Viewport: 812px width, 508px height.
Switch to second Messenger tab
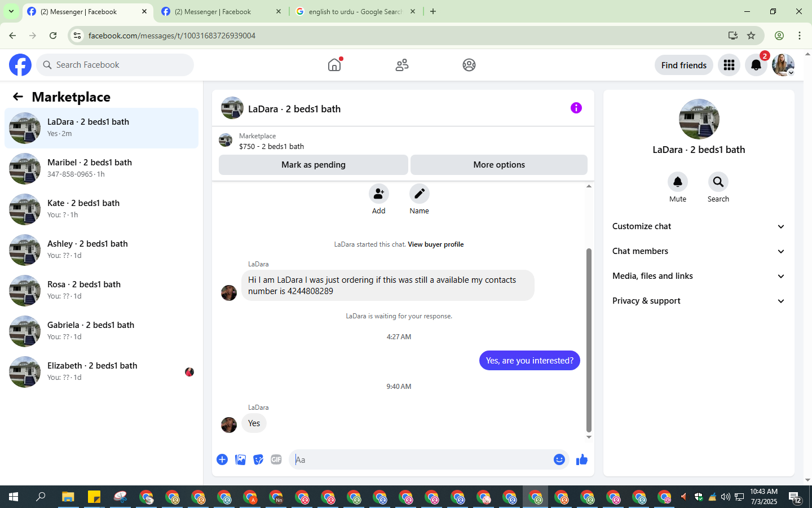click(220, 11)
